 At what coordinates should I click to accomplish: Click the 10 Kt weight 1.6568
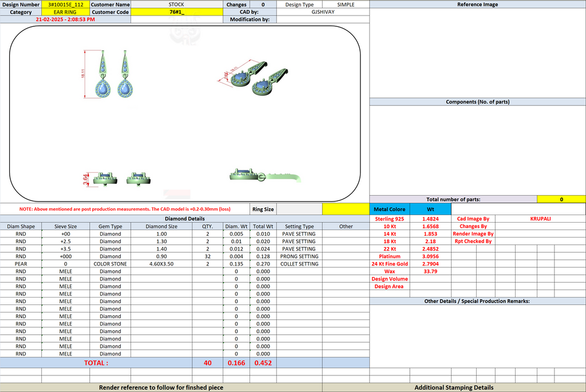[430, 227]
